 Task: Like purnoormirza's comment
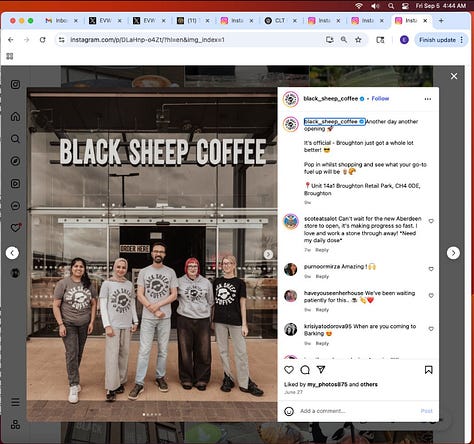[x=431, y=269]
